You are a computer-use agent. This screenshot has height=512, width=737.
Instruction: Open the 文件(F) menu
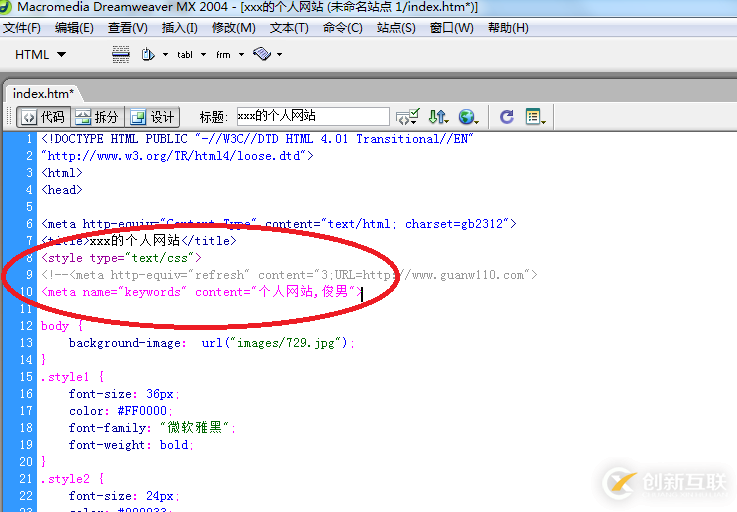(x=22, y=28)
